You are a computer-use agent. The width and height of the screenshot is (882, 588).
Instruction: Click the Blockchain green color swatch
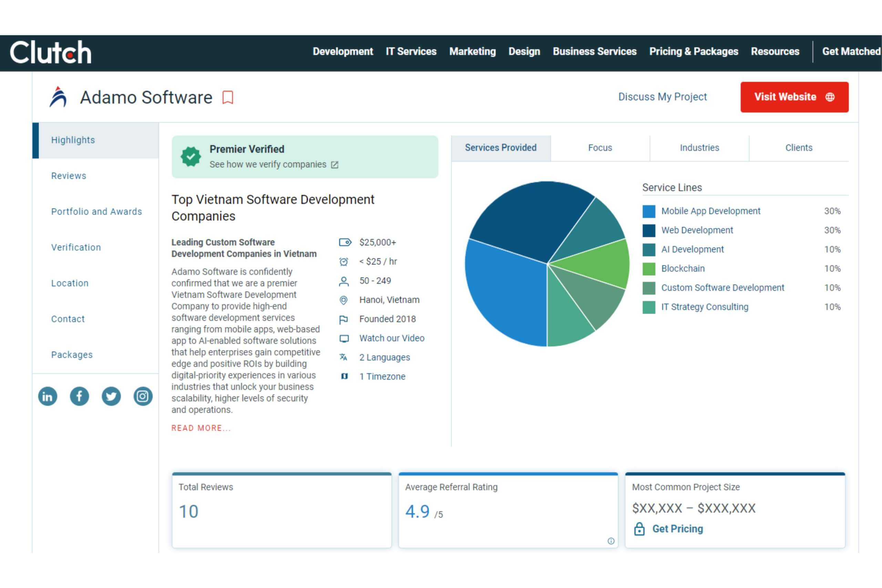click(649, 269)
